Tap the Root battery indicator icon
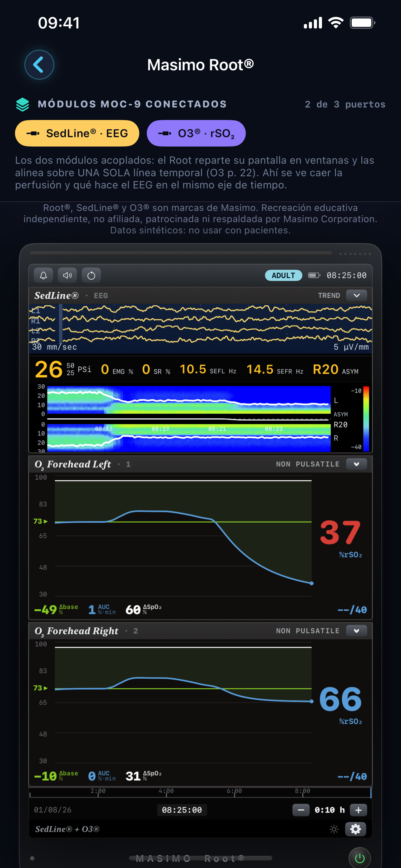The width and height of the screenshot is (401, 868). coord(314,276)
